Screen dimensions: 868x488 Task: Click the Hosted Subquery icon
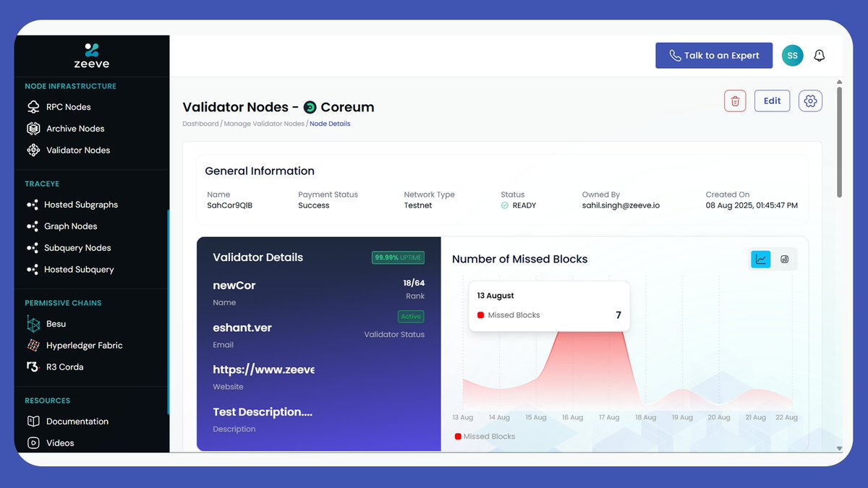(33, 270)
